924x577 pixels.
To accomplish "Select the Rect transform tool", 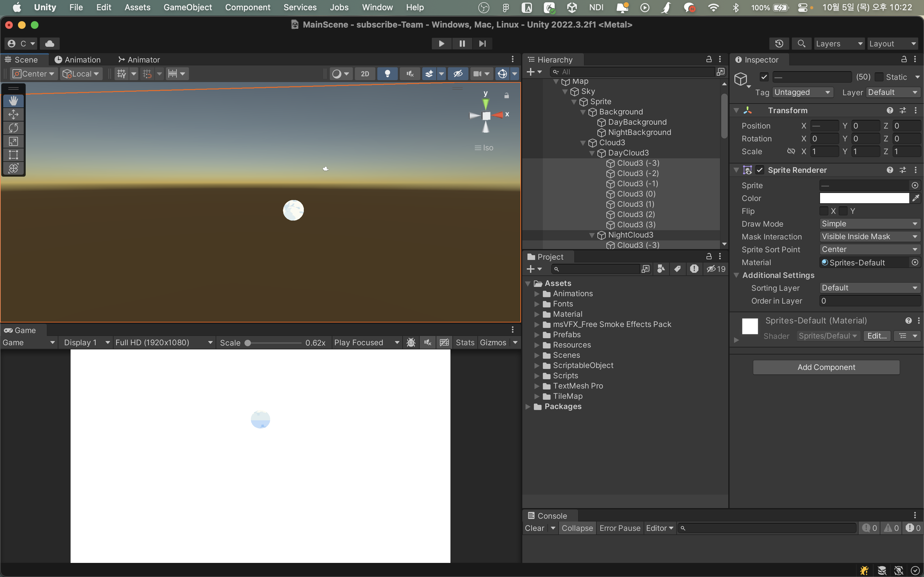I will click(13, 155).
